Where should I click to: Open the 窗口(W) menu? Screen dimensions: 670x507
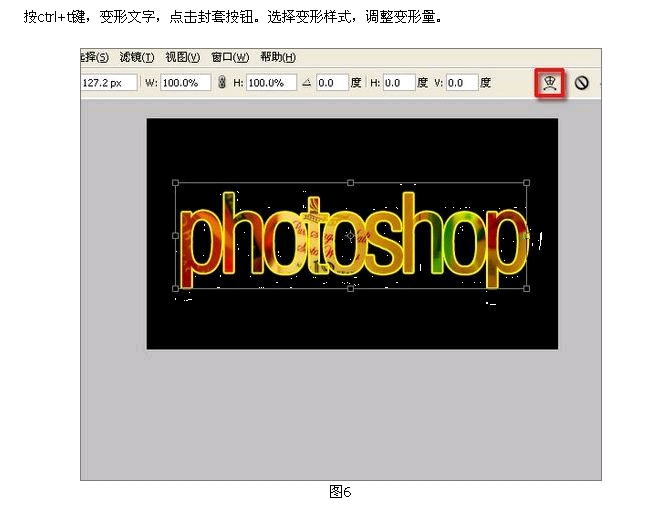230,57
